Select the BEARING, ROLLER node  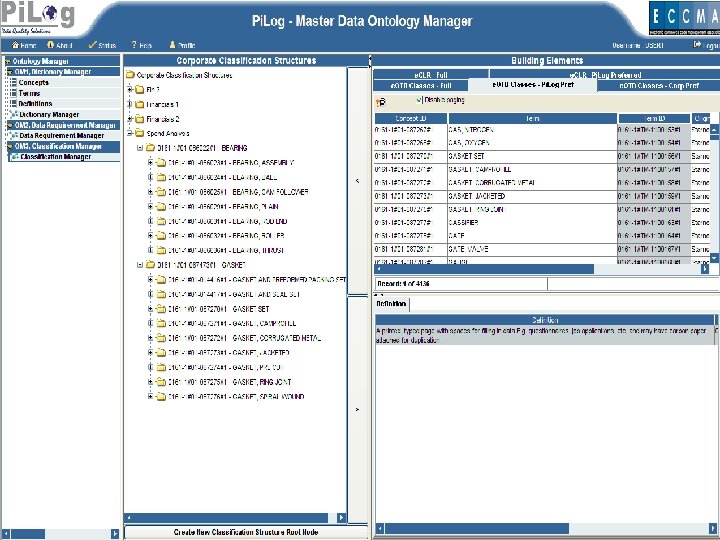click(226, 236)
